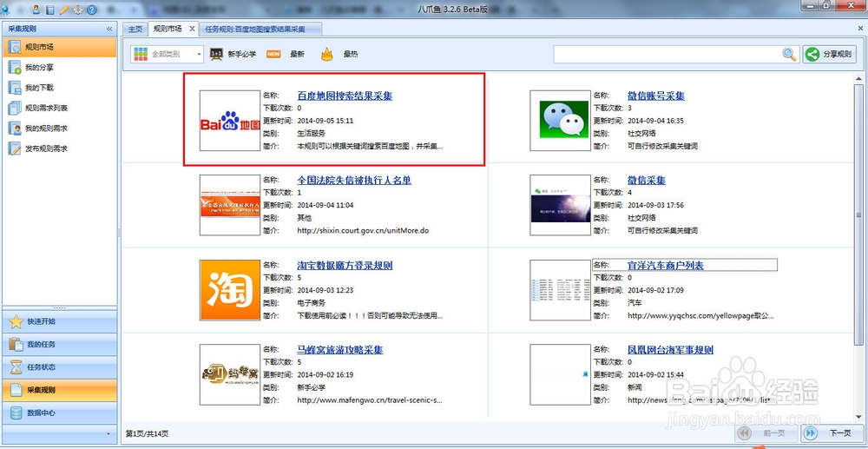
Task: Click the court list orange banner thumbnail
Action: click(230, 206)
